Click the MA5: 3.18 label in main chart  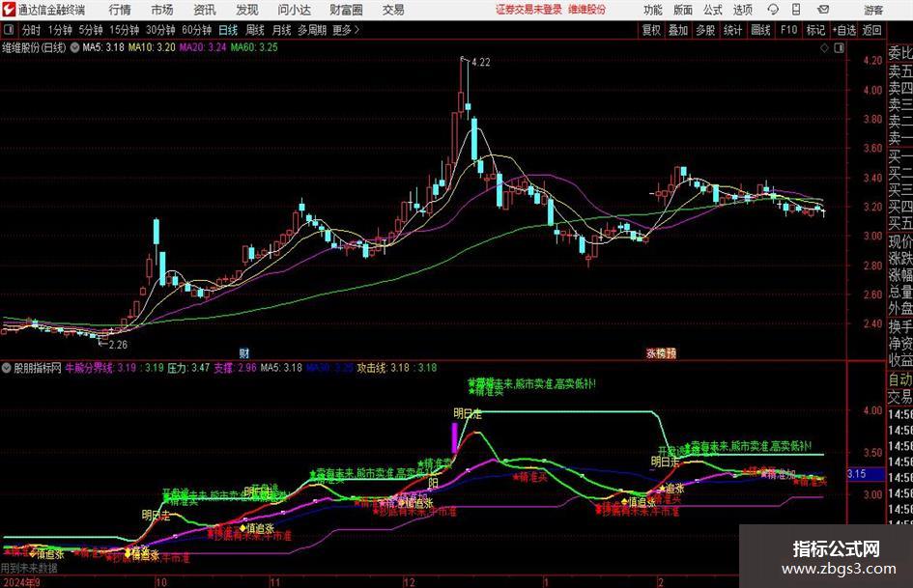pyautogui.click(x=103, y=47)
